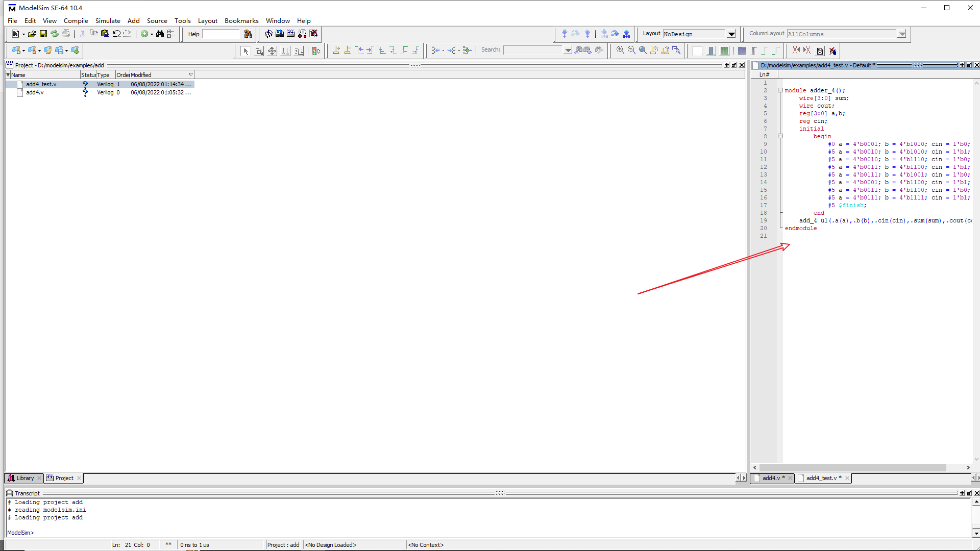Close the Library tab
The image size is (980, 551).
39,478
